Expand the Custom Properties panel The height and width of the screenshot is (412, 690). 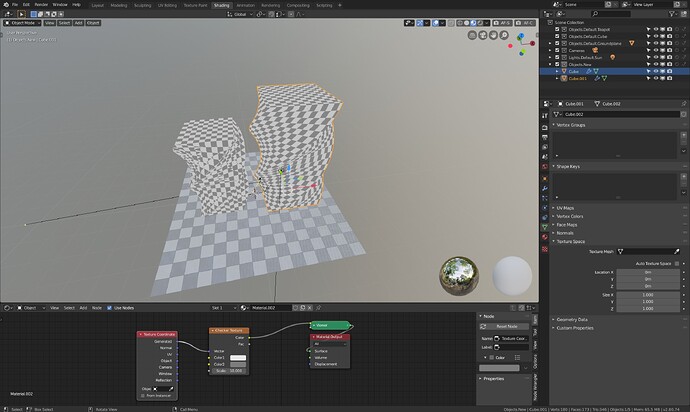575,328
